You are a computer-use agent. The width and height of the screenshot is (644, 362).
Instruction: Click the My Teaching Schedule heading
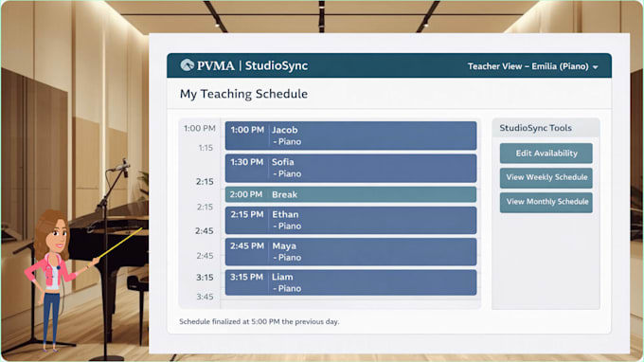[x=243, y=94]
